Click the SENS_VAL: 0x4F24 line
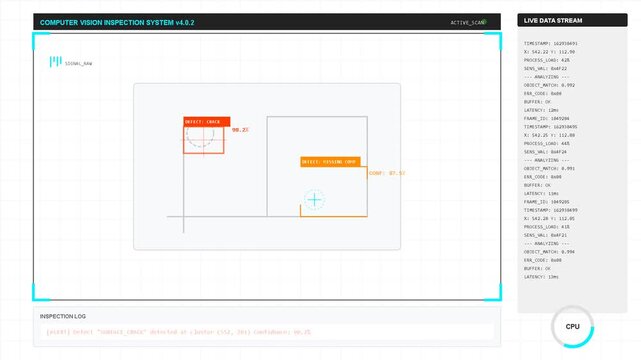The height and width of the screenshot is (360, 641). point(545,152)
